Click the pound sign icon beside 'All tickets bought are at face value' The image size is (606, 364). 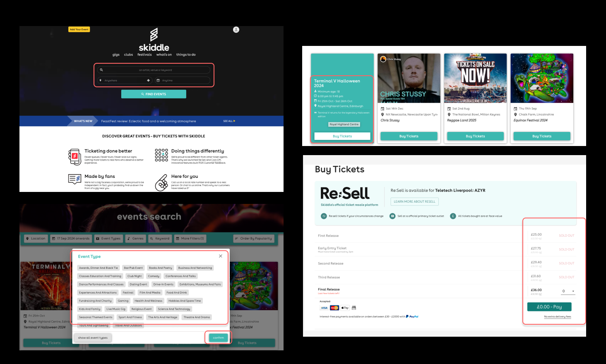pyautogui.click(x=453, y=216)
